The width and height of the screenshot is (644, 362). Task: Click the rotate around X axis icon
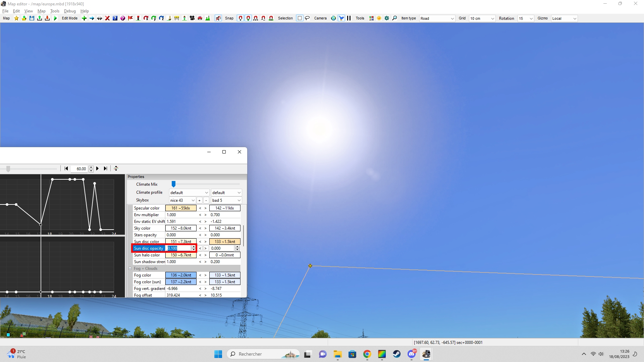(146, 18)
